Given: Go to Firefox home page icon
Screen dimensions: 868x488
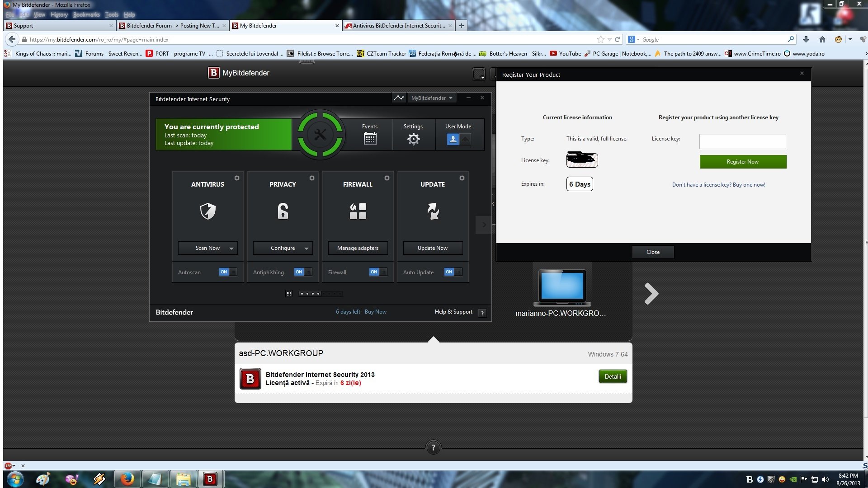Looking at the screenshot, I should click(x=822, y=39).
